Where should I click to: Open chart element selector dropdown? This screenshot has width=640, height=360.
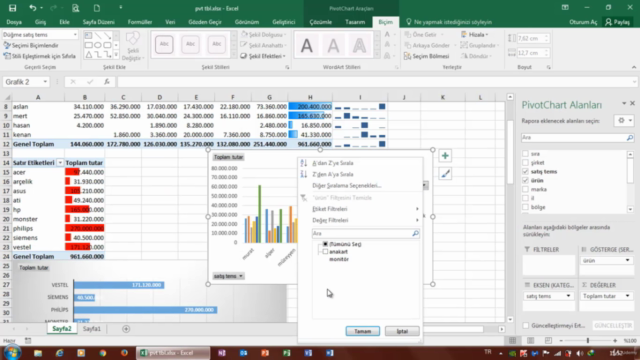click(75, 35)
